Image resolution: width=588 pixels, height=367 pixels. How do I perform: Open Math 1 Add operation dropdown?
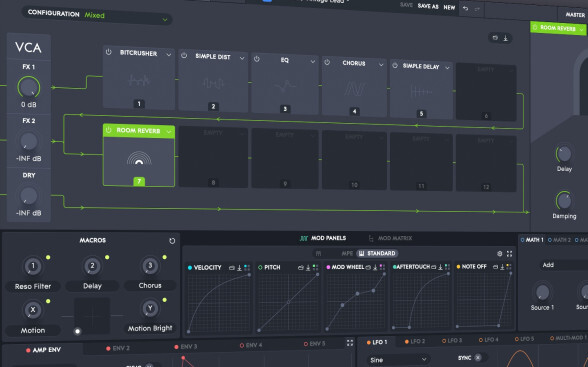point(563,265)
